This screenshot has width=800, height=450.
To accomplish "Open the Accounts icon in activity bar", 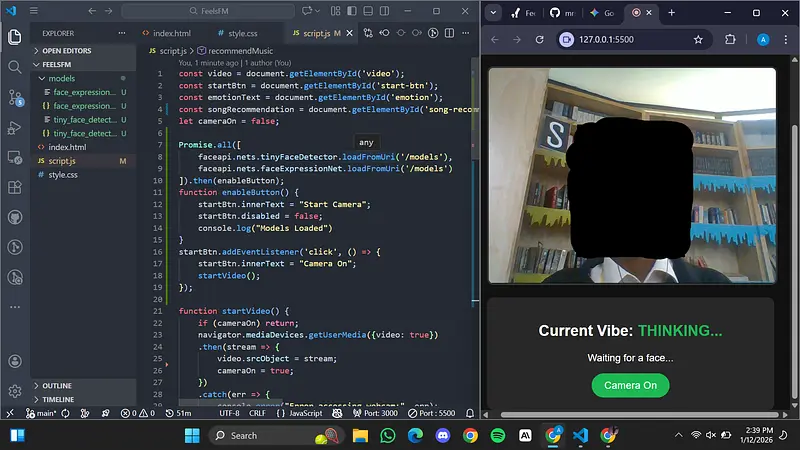I will pos(15,361).
